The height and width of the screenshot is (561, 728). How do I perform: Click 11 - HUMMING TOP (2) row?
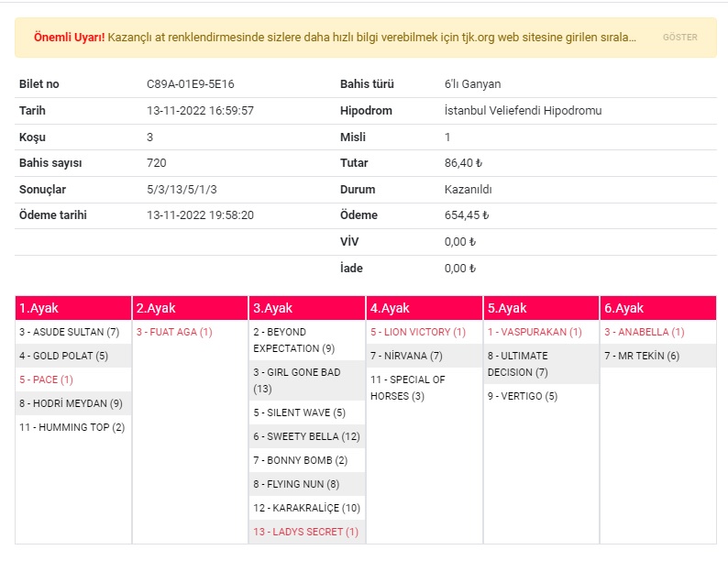point(73,427)
